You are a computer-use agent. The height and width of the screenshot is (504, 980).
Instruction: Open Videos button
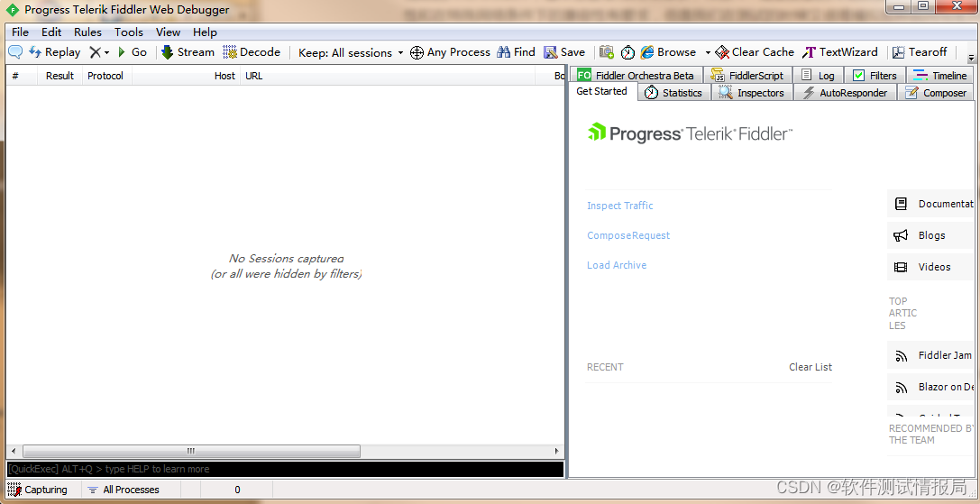[930, 267]
